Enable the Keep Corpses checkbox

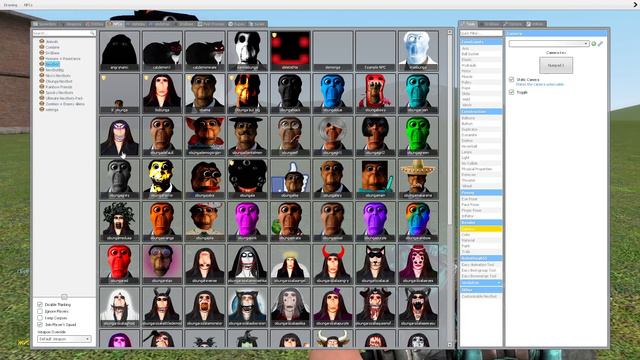pos(40,318)
